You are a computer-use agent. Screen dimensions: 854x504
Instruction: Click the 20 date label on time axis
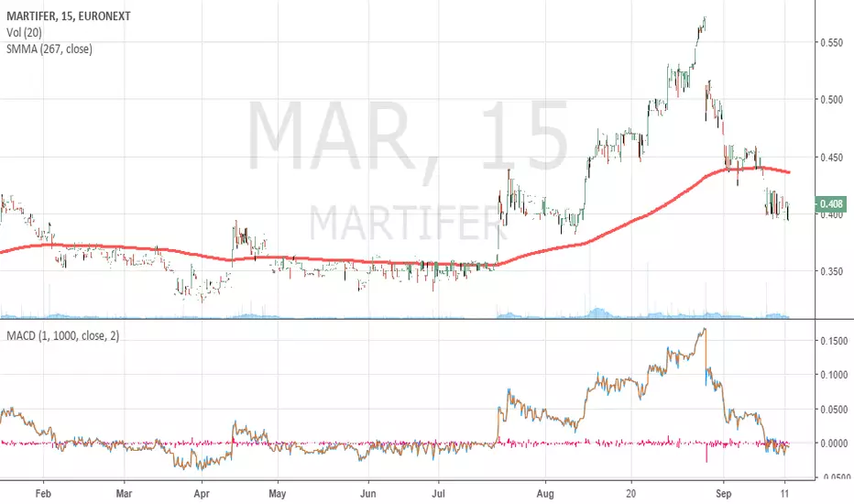pos(630,494)
